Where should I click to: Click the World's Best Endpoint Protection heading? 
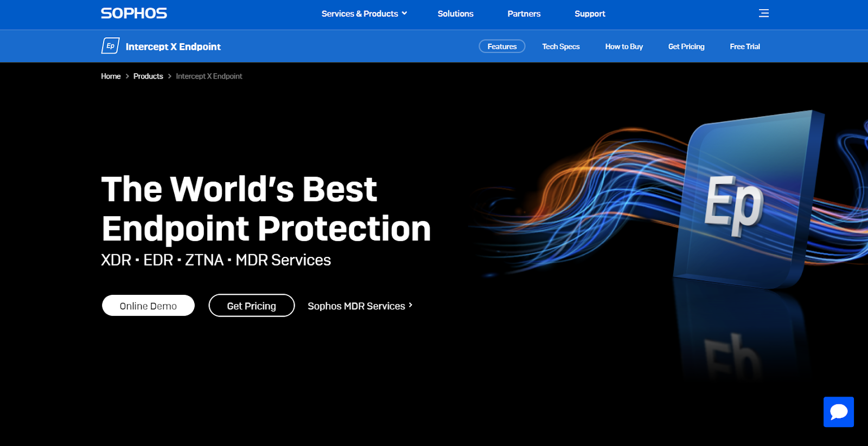pos(266,209)
